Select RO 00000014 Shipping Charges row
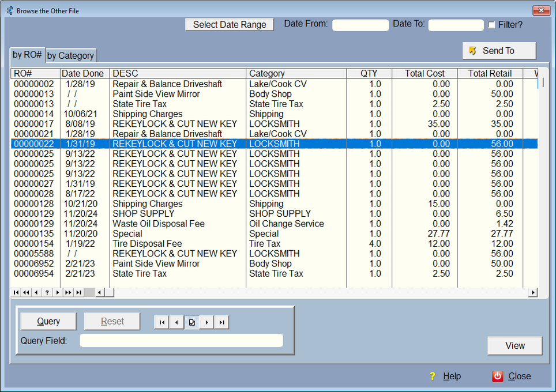This screenshot has height=392, width=556. 275,114
